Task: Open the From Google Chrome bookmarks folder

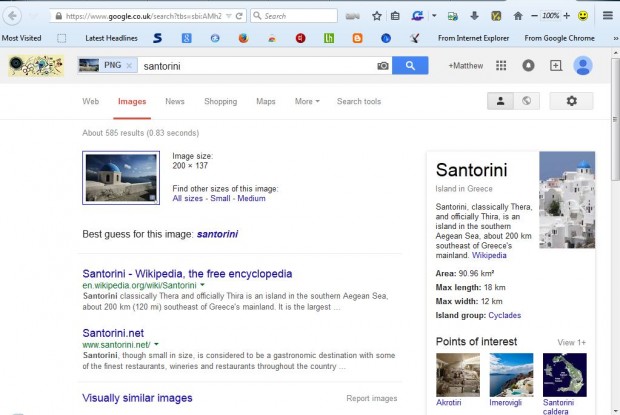Action: (x=560, y=38)
